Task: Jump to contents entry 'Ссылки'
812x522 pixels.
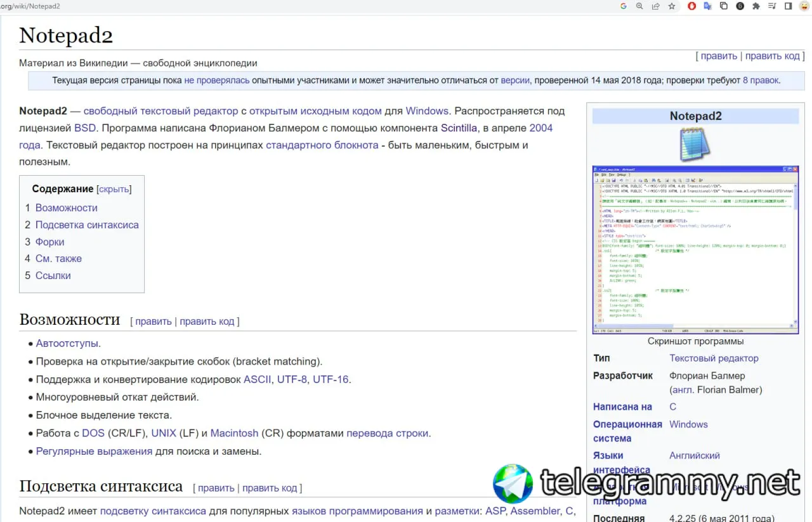Action: (x=53, y=276)
